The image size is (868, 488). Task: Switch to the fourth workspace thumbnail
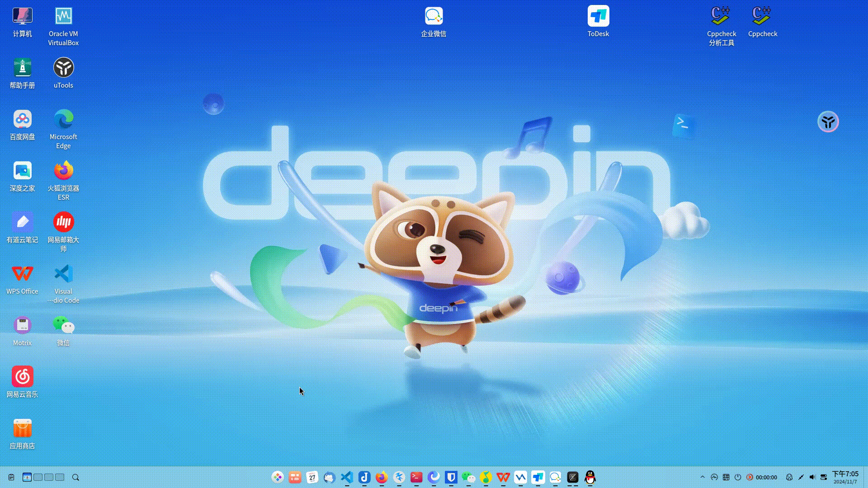pos(60,477)
